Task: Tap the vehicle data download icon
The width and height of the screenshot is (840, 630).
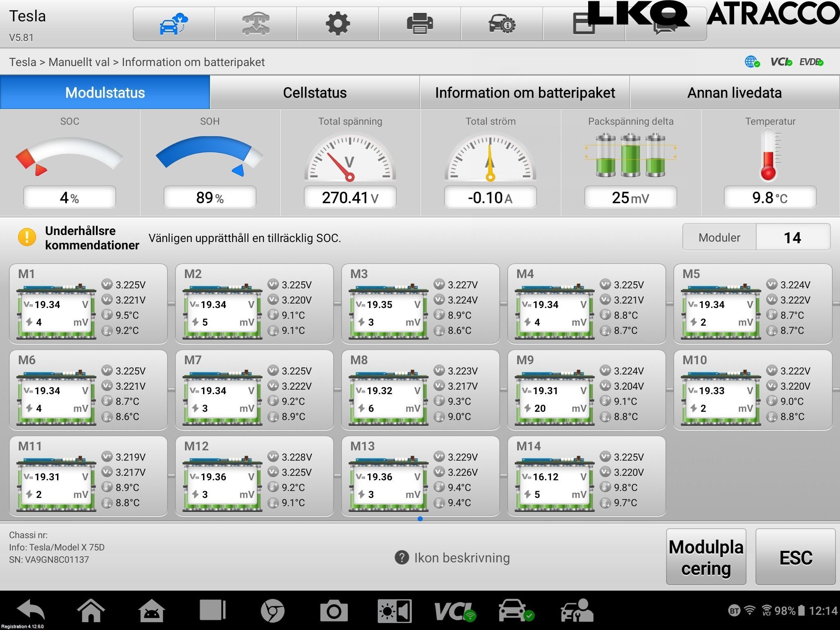Action: tap(256, 24)
